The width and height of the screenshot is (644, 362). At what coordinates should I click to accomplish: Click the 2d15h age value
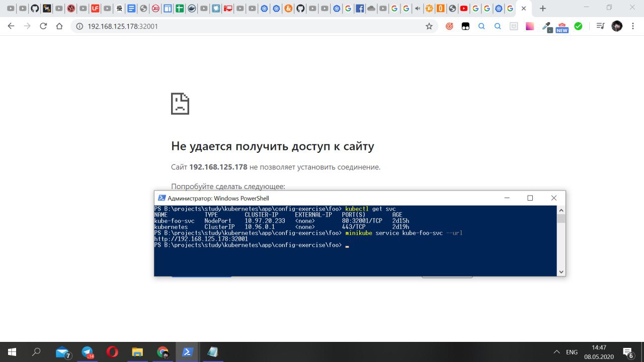click(400, 221)
